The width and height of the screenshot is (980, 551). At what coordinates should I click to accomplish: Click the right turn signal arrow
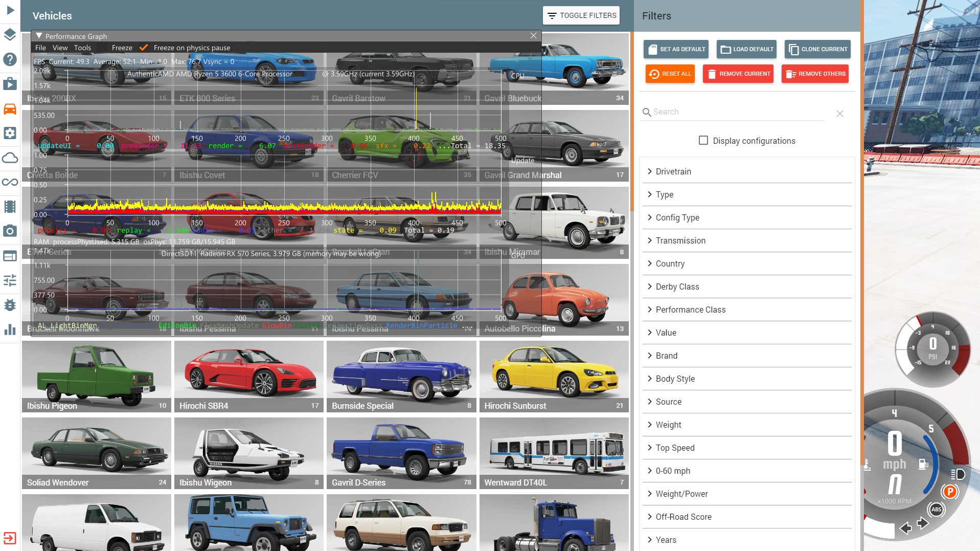point(923,523)
